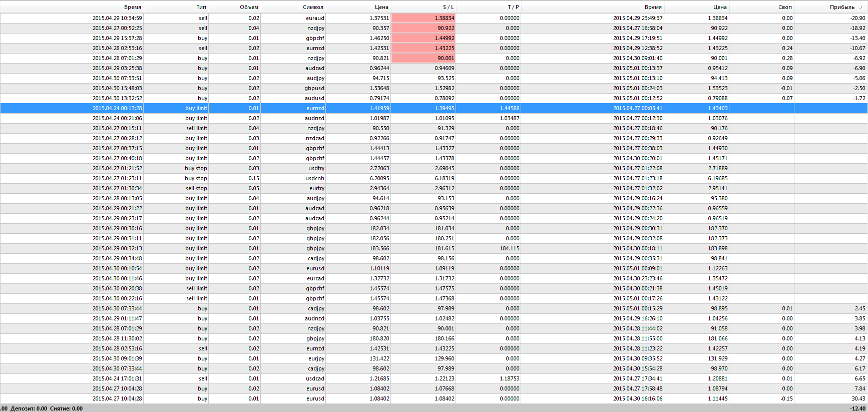The image size is (868, 412).
Task: Click the T / P column header
Action: tap(488, 7)
